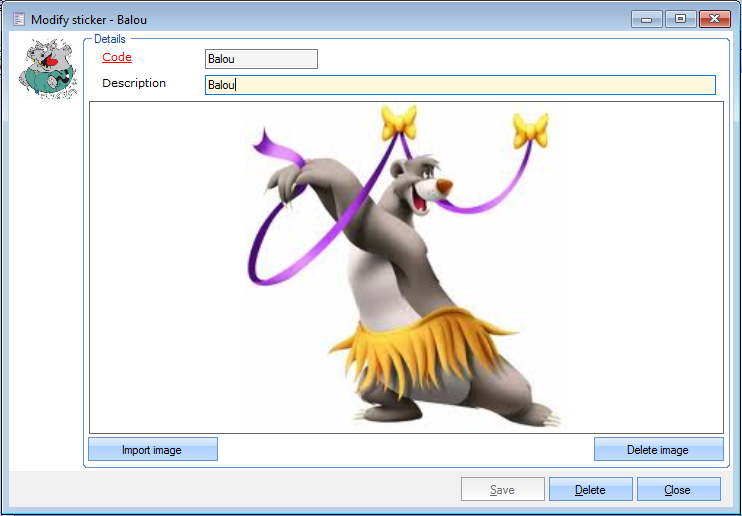Select the Balou bear image preview
Image resolution: width=742 pixels, height=516 pixels.
(406, 267)
